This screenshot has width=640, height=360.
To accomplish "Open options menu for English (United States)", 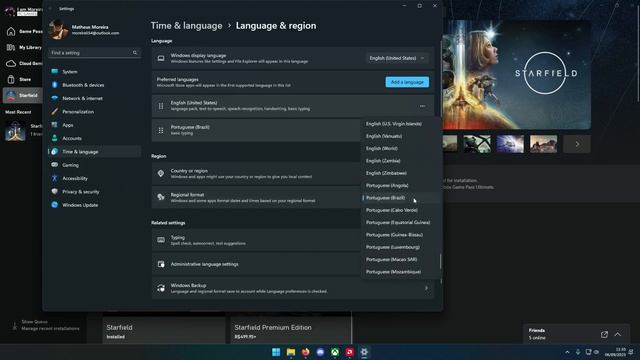I will point(422,106).
